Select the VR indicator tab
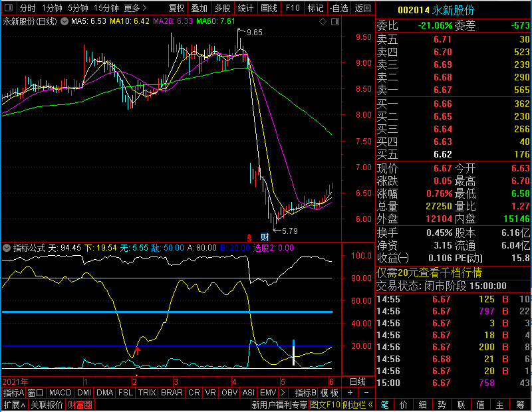 coord(210,393)
